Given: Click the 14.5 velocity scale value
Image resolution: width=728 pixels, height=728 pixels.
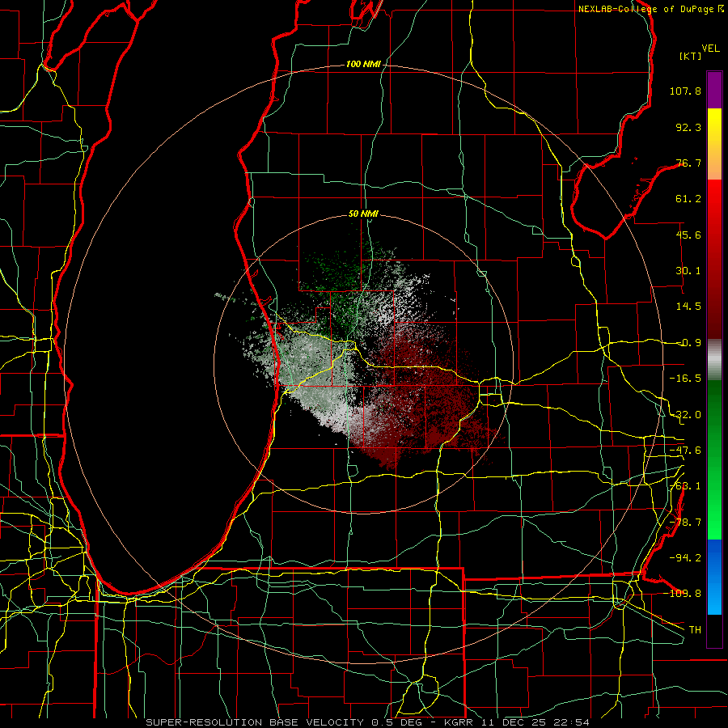Looking at the screenshot, I should (x=688, y=307).
